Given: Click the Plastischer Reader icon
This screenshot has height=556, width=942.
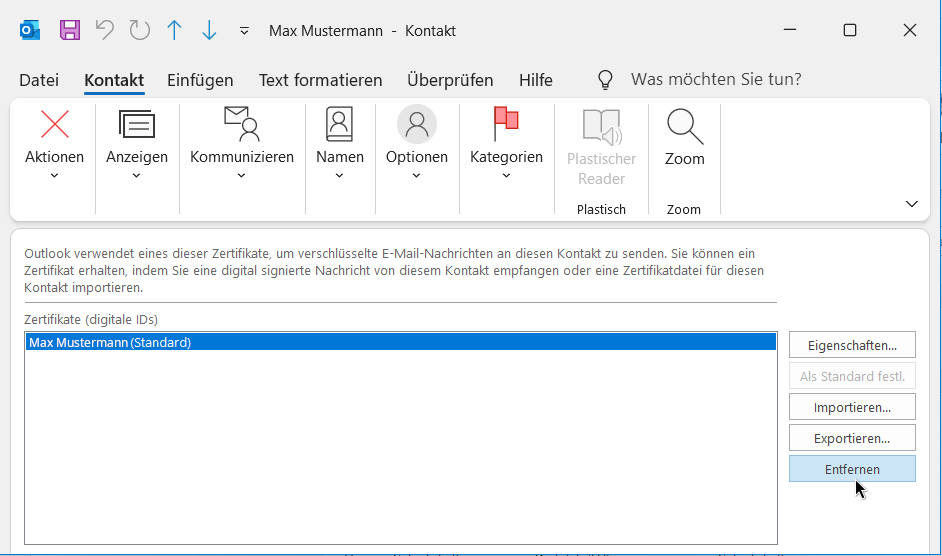Looking at the screenshot, I should point(601,127).
